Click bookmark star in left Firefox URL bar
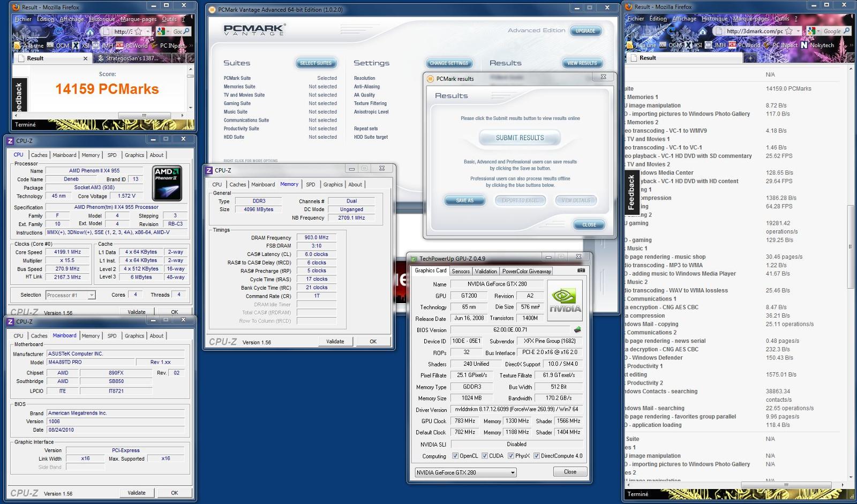Viewport: 857px width, 504px height. (139, 32)
